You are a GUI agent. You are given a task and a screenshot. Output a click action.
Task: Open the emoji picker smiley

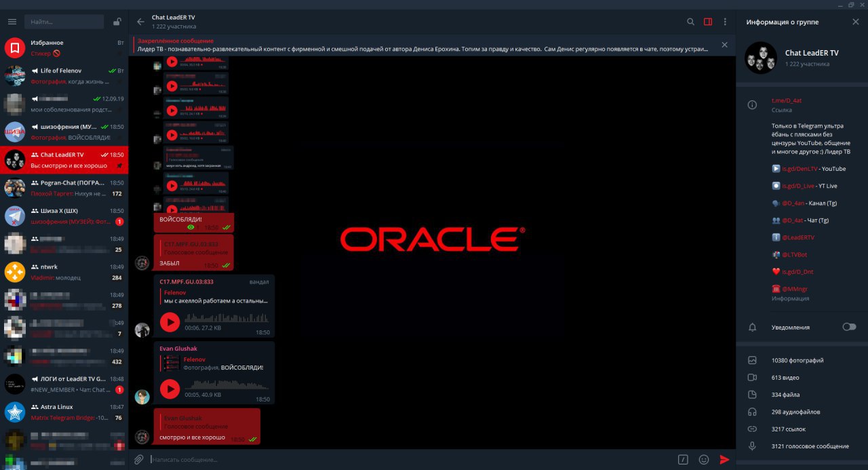tap(704, 459)
